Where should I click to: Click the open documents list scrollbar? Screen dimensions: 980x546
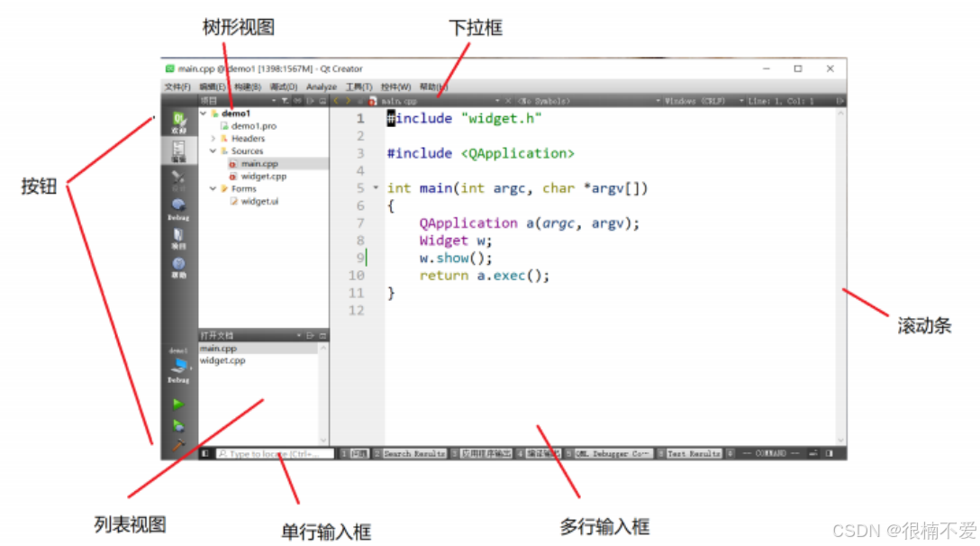point(323,394)
